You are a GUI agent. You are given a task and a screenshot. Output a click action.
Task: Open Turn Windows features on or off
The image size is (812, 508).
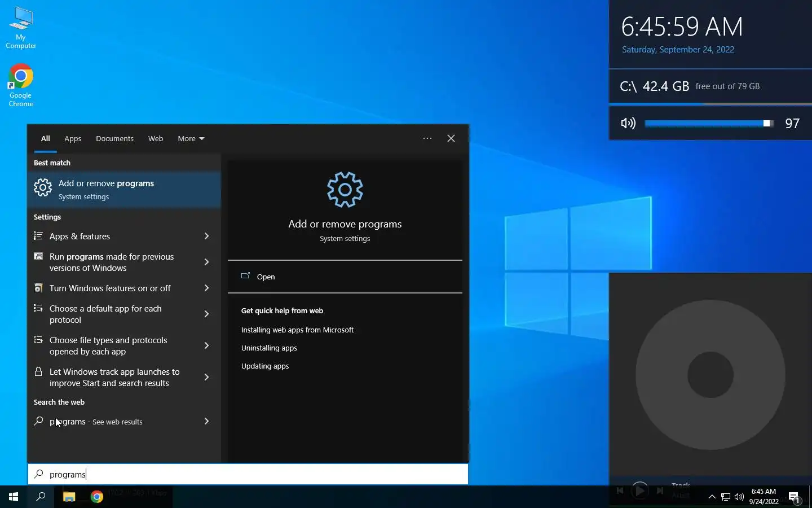coord(124,288)
